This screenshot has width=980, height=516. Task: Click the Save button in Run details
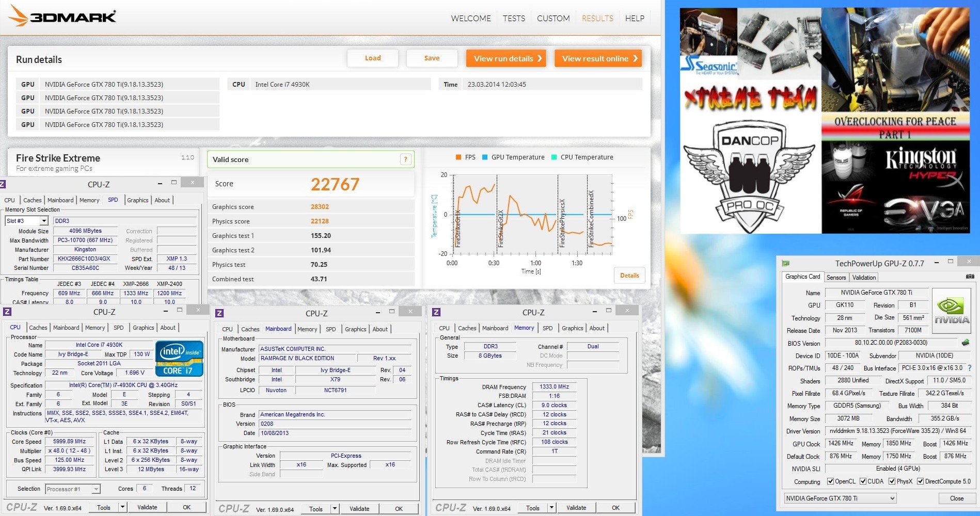tap(432, 58)
